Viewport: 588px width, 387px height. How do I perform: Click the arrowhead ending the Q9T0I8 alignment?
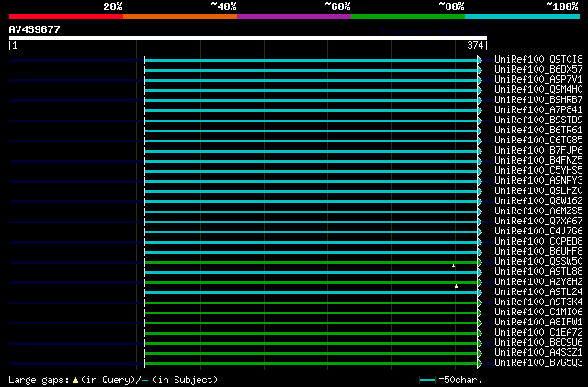point(480,60)
